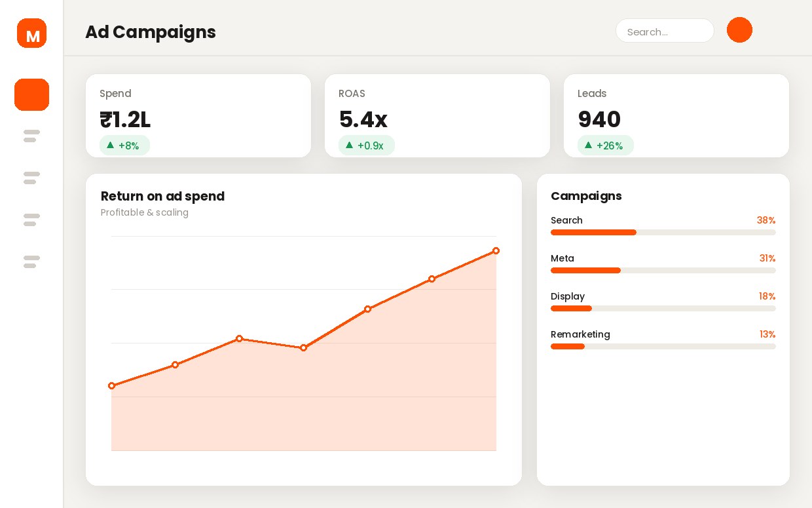Open the third sidebar menu icon

31,178
